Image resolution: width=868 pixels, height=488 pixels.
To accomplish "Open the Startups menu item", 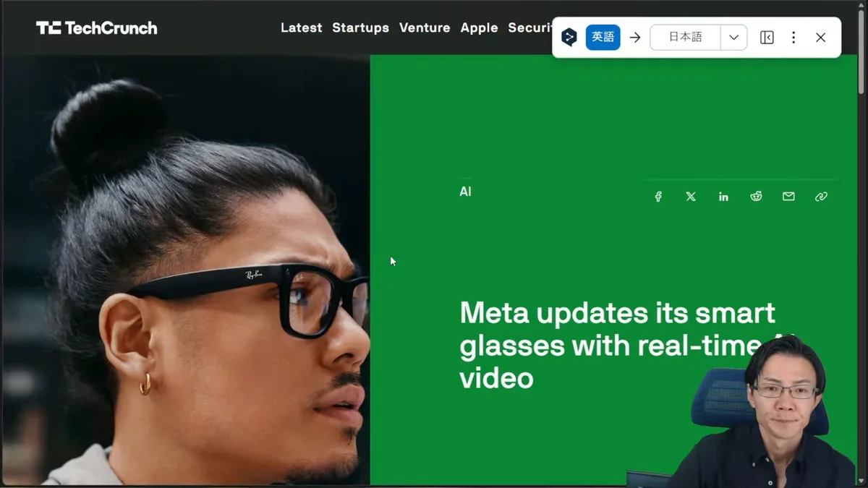I will click(360, 27).
